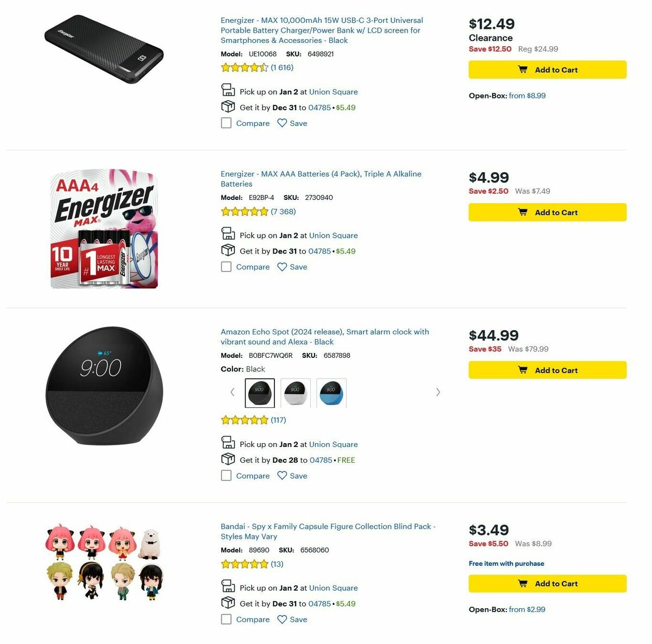The height and width of the screenshot is (644, 652).
Task: Click the left arrow on Echo Spot color carousel
Action: (233, 392)
